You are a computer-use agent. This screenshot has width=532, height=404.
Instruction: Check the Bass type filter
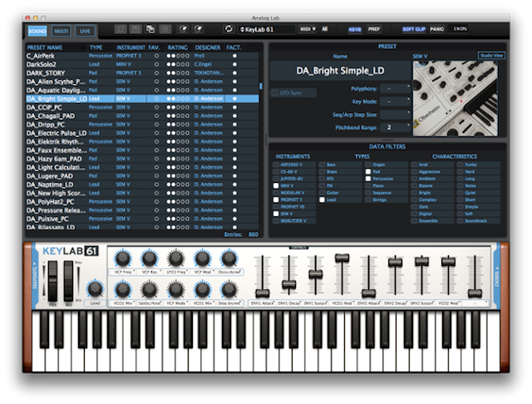[x=322, y=165]
